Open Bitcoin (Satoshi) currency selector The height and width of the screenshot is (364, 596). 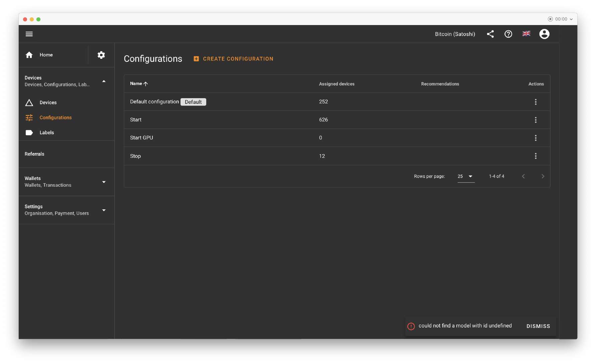pyautogui.click(x=455, y=34)
